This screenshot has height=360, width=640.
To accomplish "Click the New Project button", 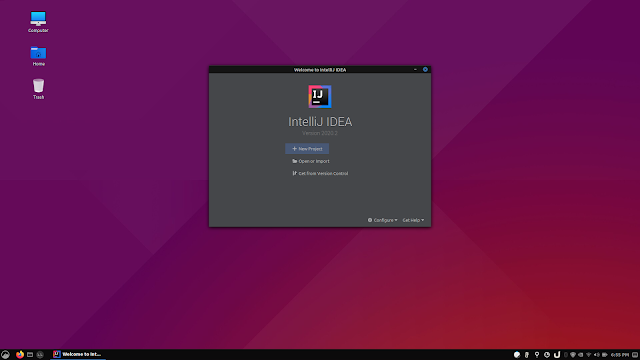I will (x=307, y=149).
